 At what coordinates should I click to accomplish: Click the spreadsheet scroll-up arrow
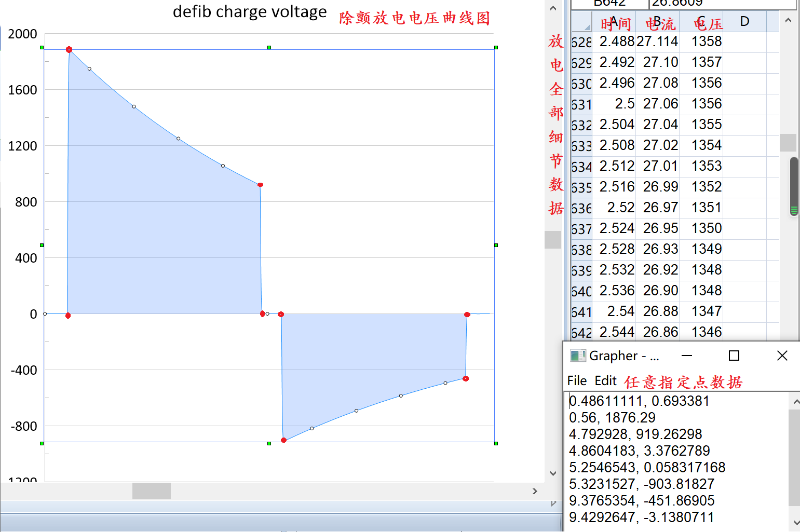tap(788, 20)
